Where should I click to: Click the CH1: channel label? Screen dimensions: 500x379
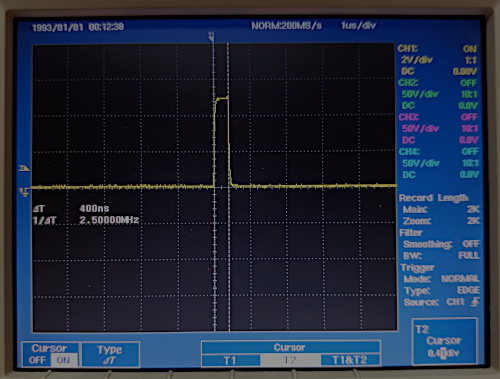(407, 49)
